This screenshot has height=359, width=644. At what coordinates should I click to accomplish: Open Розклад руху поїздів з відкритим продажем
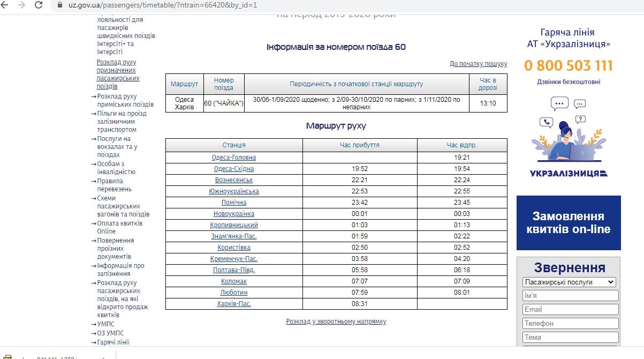(123, 299)
